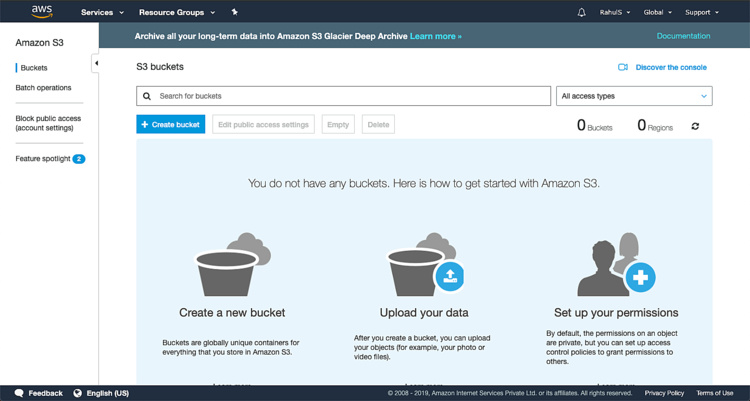Click the Search for buckets field

344,96
